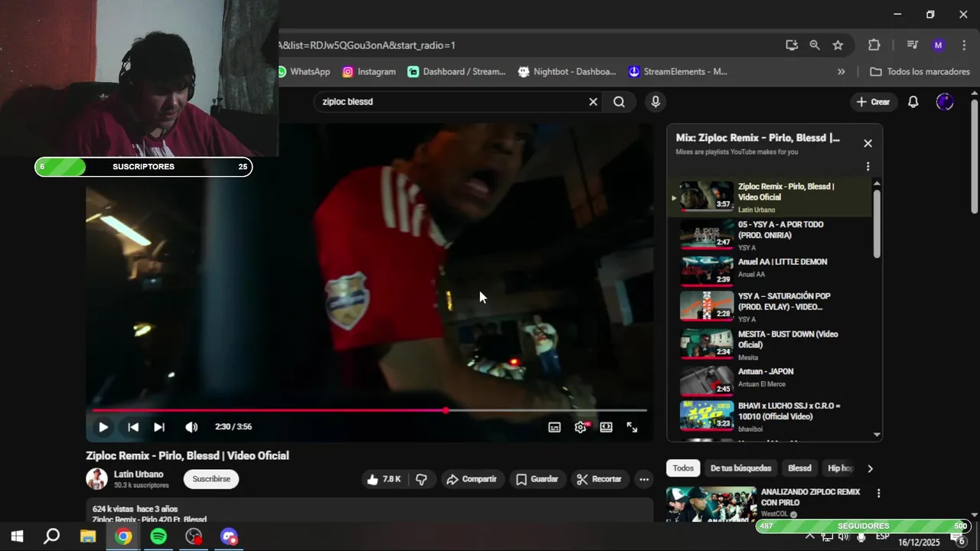The width and height of the screenshot is (980, 551).
Task: Open Spotify from the taskbar
Action: [158, 536]
